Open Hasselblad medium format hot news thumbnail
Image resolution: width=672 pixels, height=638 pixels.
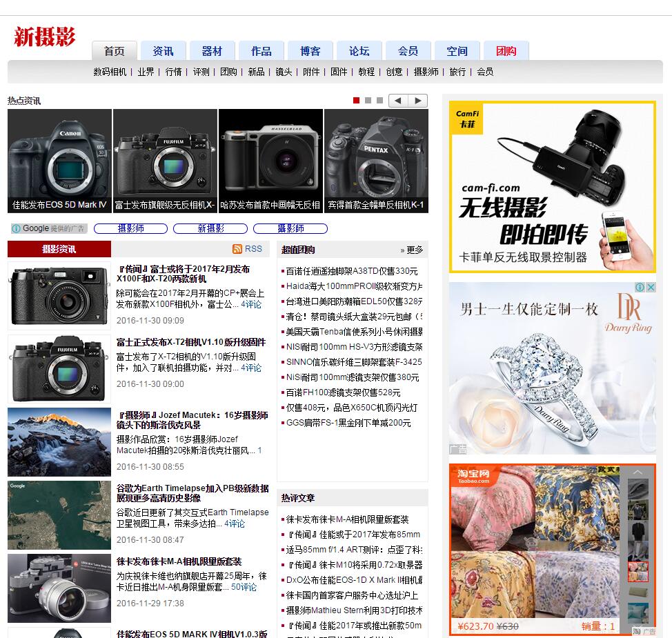(270, 161)
